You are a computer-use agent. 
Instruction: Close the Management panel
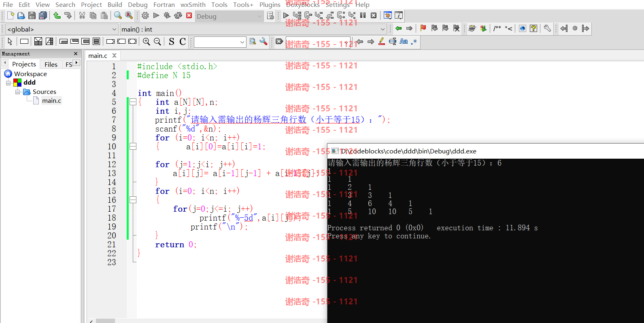(76, 53)
